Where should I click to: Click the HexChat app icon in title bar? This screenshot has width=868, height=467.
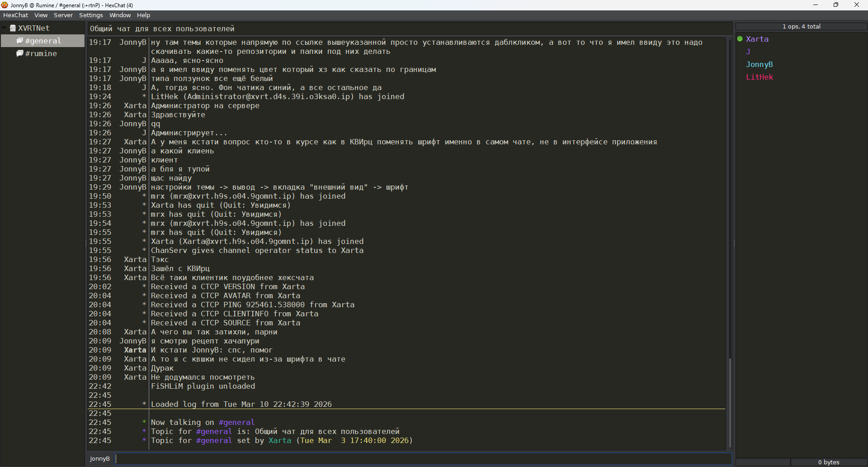(x=5, y=5)
